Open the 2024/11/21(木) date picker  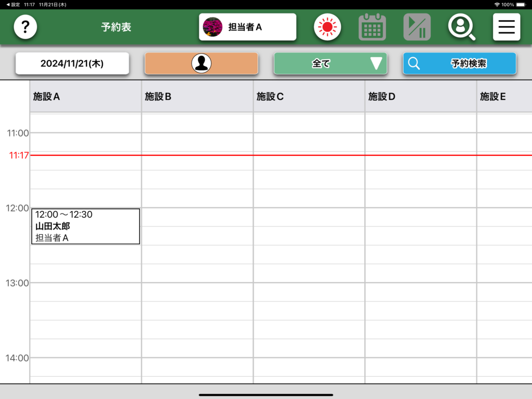click(x=72, y=63)
